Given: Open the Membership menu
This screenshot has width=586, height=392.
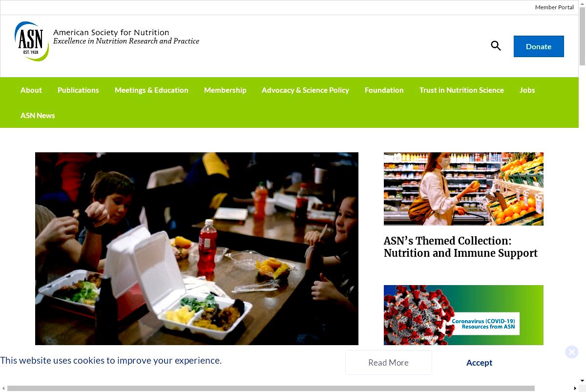Looking at the screenshot, I should [x=225, y=90].
